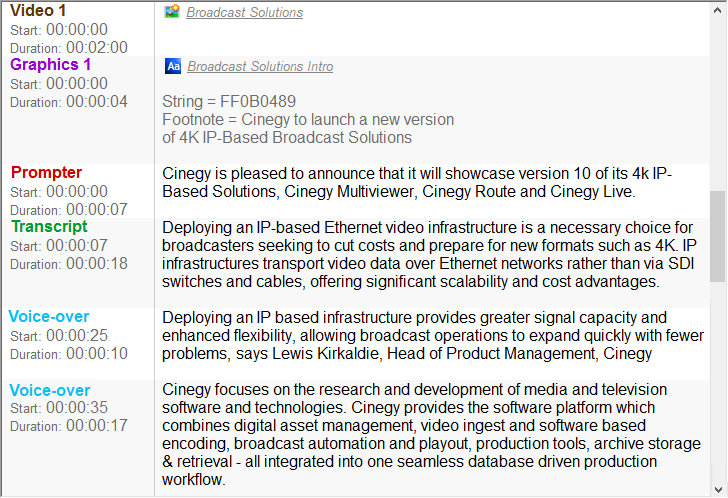
Task: Click the Aa graphics template icon
Action: point(173,66)
